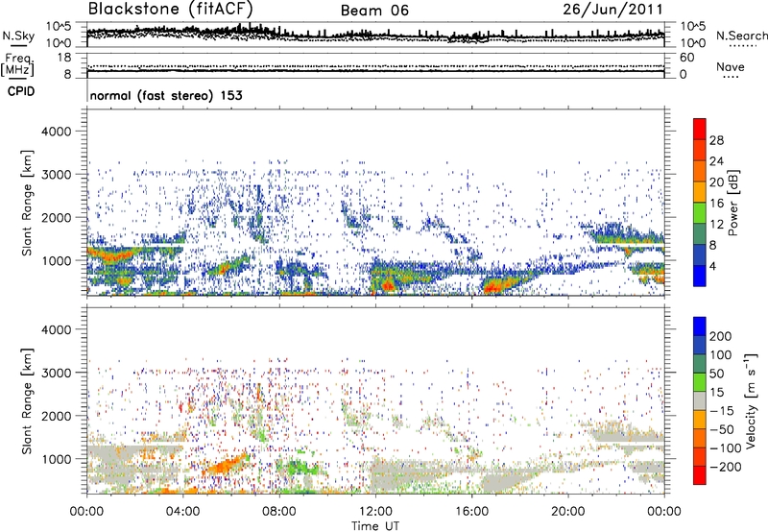Click the 'Power [dB]' colorbar title
The height and width of the screenshot is (532, 768).
(733, 203)
